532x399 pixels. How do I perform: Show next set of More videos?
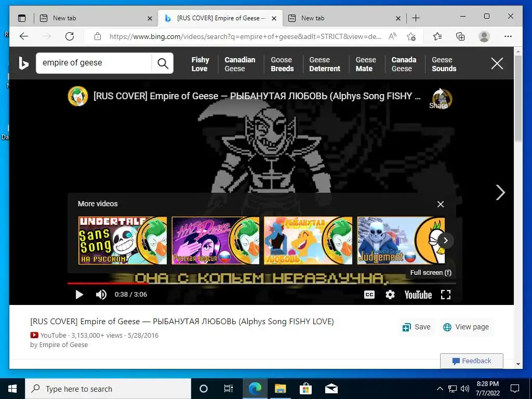445,241
